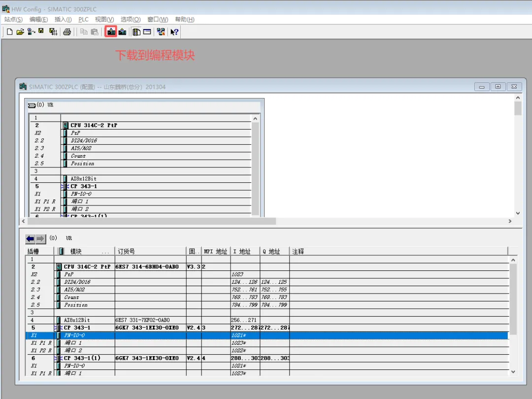Open a station with the folder icon

point(20,32)
